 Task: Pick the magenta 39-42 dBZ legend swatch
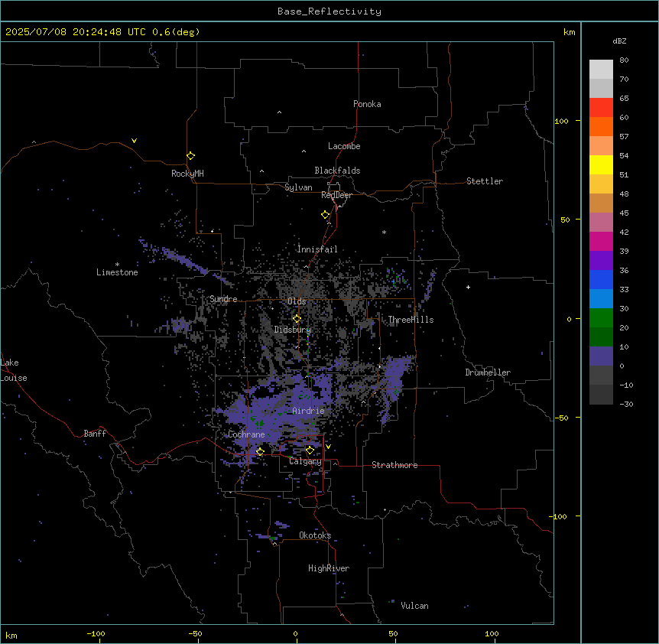601,241
